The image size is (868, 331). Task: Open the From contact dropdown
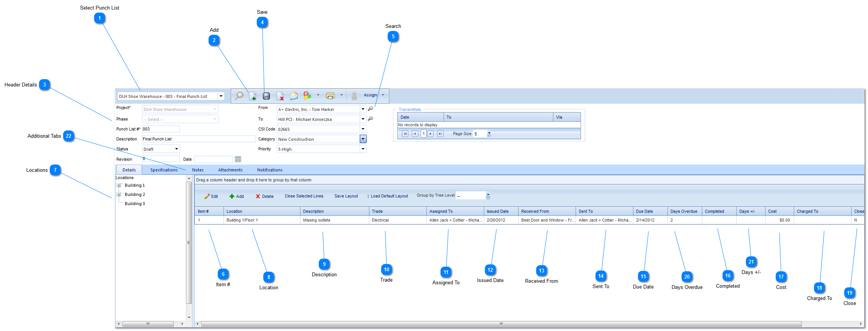pos(363,109)
